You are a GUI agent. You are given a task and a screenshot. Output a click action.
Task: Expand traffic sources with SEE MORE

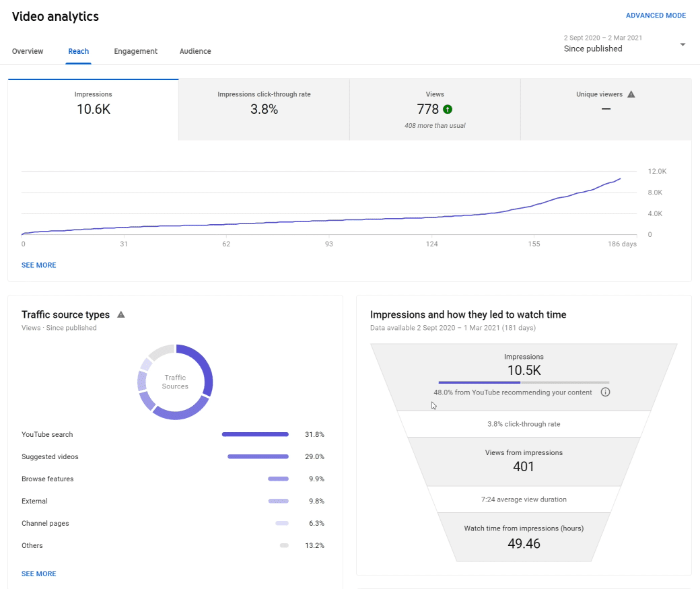tap(38, 574)
